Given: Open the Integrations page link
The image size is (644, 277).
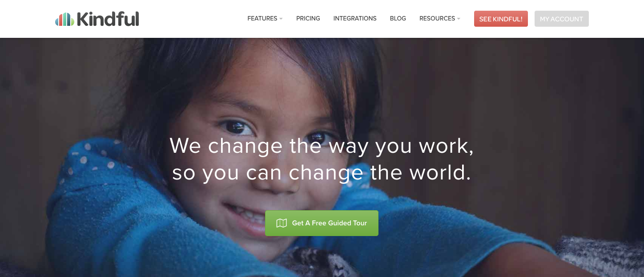Looking at the screenshot, I should coord(355,19).
